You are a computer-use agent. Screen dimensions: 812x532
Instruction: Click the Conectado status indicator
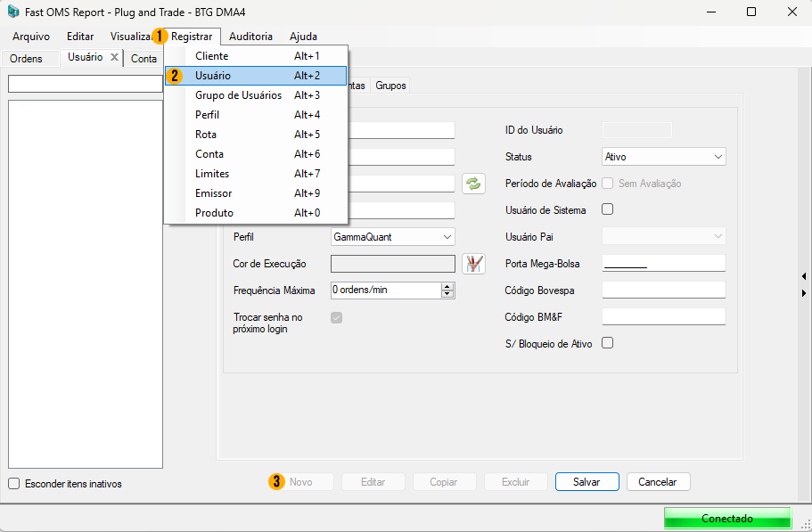point(727,518)
